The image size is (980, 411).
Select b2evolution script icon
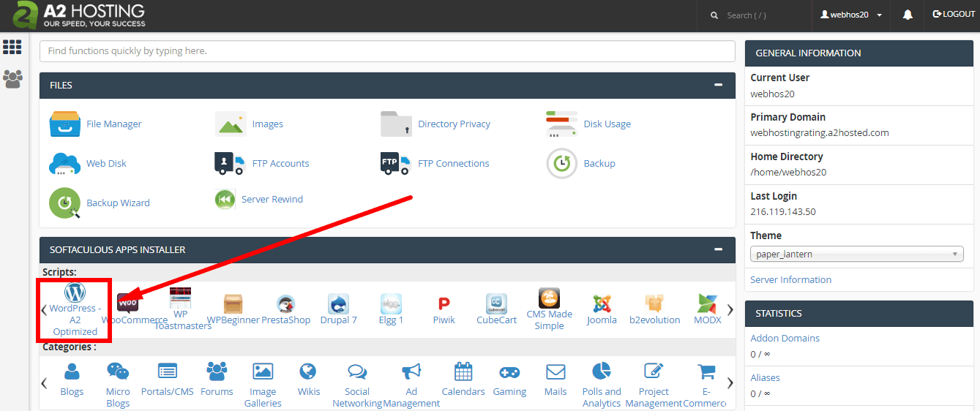coord(654,303)
